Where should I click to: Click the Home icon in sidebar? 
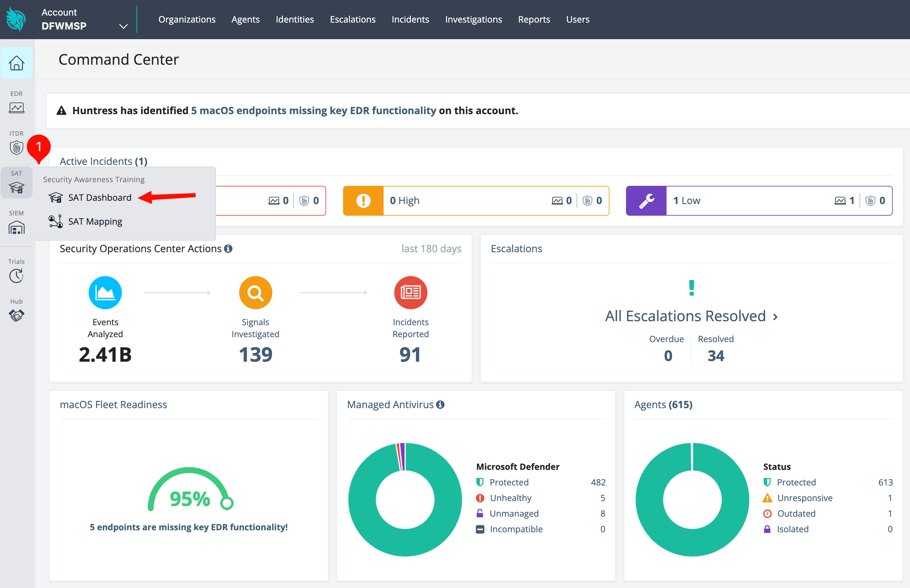point(16,63)
